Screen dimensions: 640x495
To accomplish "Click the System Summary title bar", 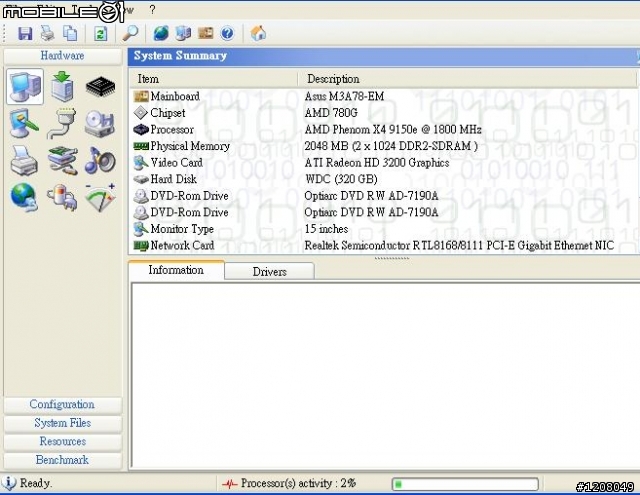I will (384, 56).
